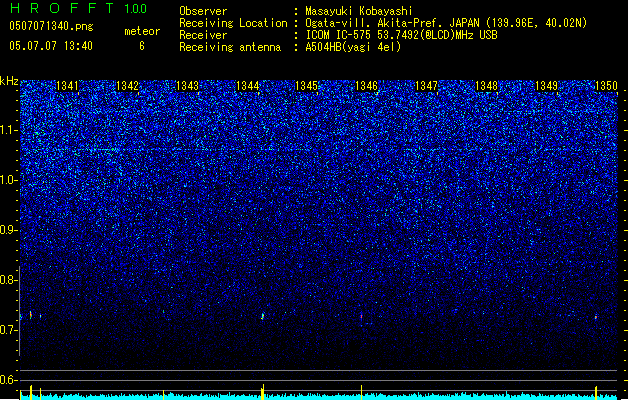Click the 1.1 kHz axis label

coord(8,130)
